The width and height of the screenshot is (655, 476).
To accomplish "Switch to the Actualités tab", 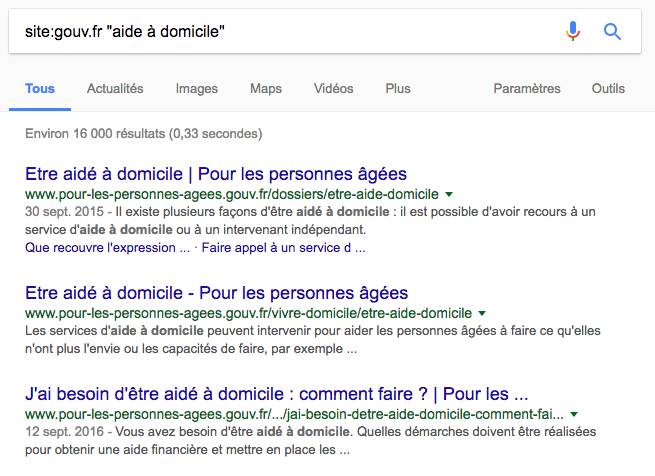I will coord(115,89).
